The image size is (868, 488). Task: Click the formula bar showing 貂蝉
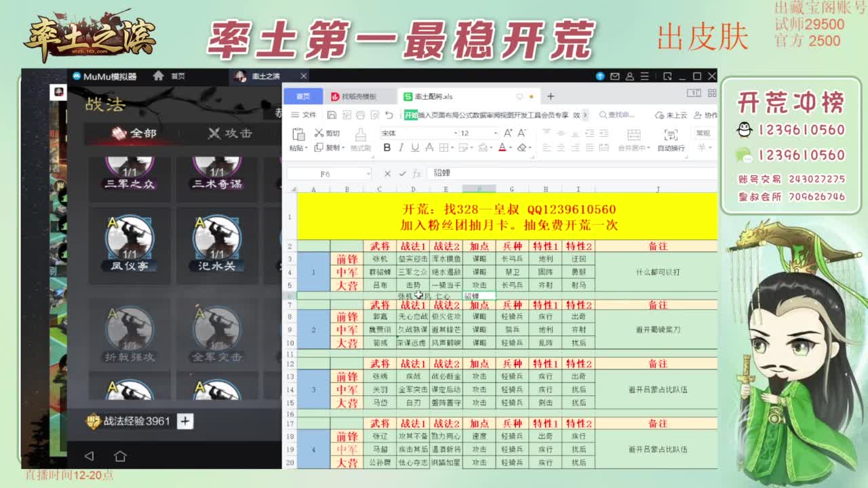572,174
